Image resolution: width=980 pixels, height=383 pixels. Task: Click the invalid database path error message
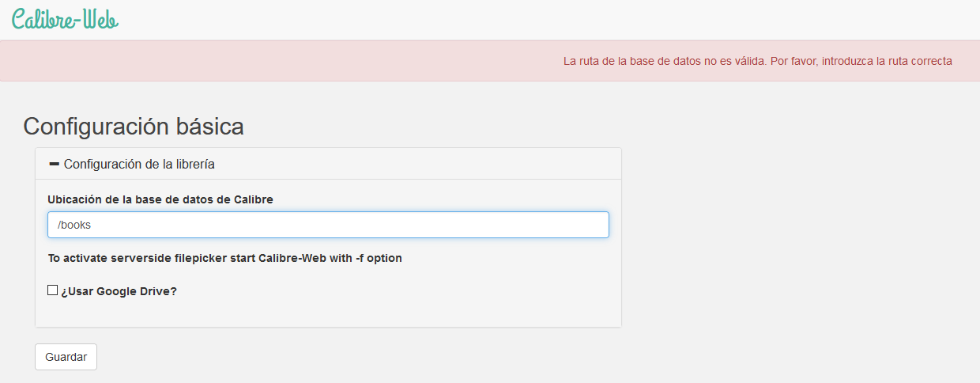[x=757, y=61]
